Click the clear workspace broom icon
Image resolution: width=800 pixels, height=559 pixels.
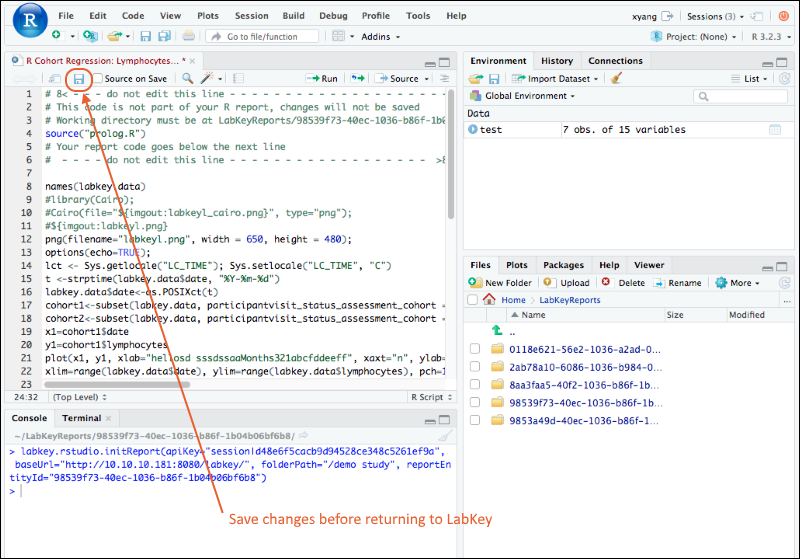click(x=616, y=78)
